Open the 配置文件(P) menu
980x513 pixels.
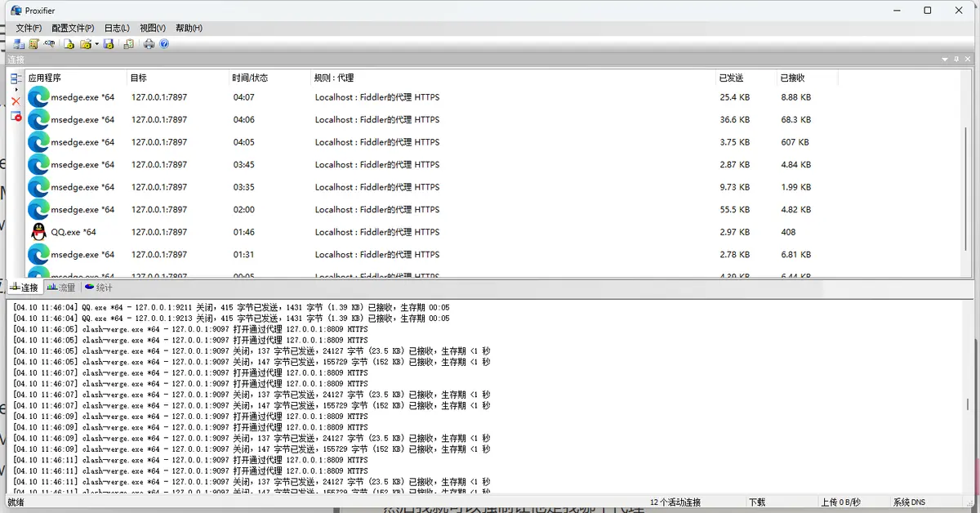tap(73, 28)
